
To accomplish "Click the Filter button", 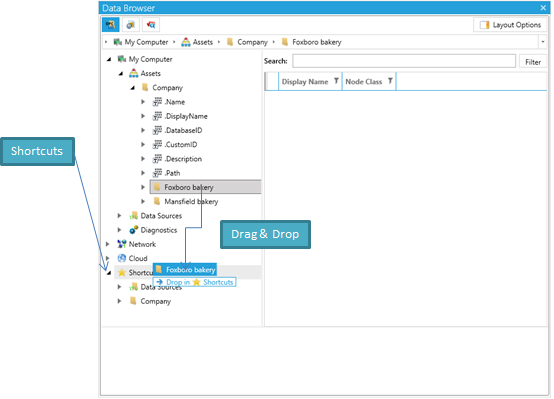I will (x=533, y=62).
